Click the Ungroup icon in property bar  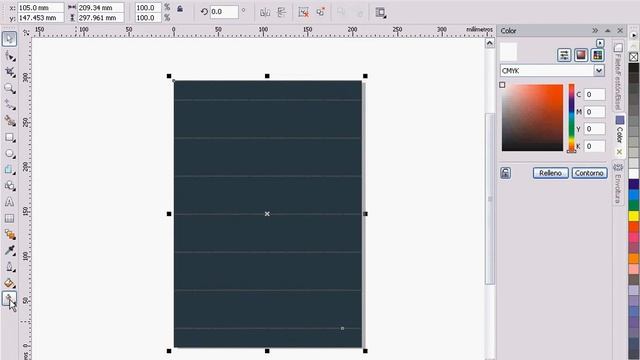pos(303,12)
